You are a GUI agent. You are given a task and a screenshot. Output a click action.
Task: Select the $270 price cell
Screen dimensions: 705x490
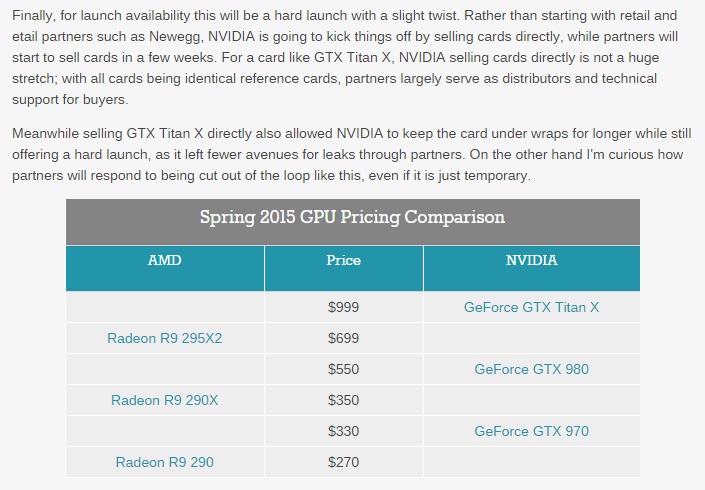click(343, 463)
